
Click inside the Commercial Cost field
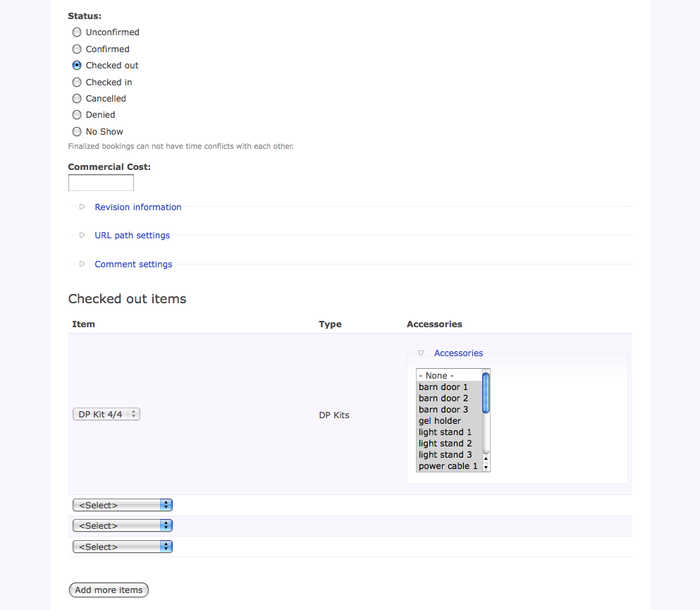[x=101, y=182]
